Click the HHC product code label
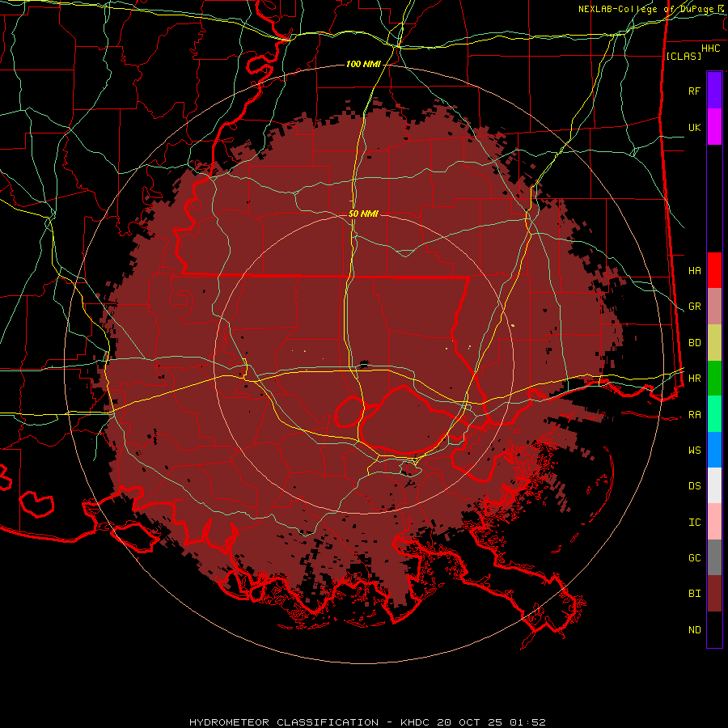728x728 pixels. click(x=710, y=49)
